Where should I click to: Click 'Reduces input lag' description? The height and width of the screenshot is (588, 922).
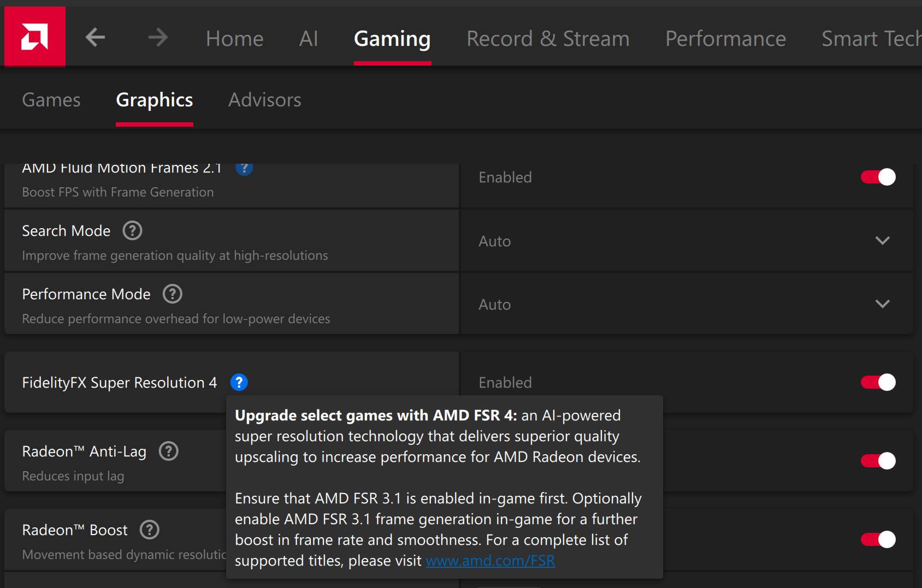coord(73,476)
